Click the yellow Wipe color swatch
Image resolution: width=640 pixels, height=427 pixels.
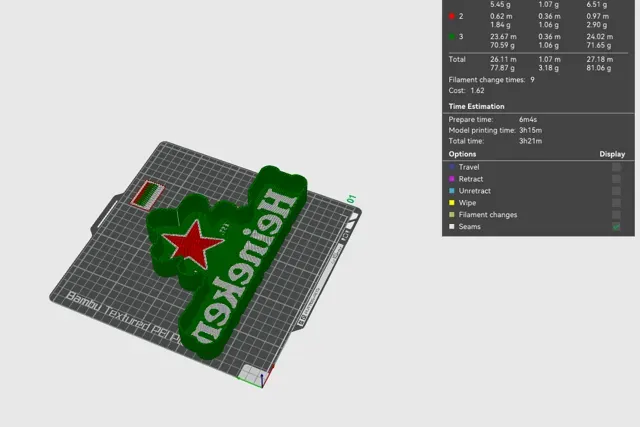coord(451,202)
